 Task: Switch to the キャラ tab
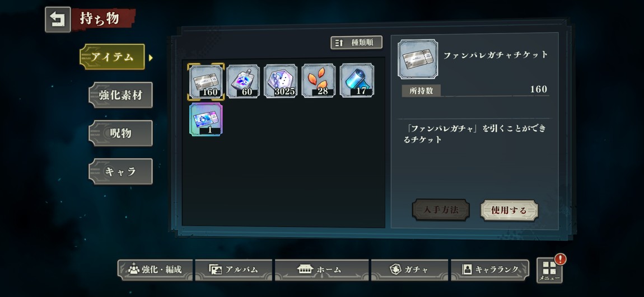[120, 172]
